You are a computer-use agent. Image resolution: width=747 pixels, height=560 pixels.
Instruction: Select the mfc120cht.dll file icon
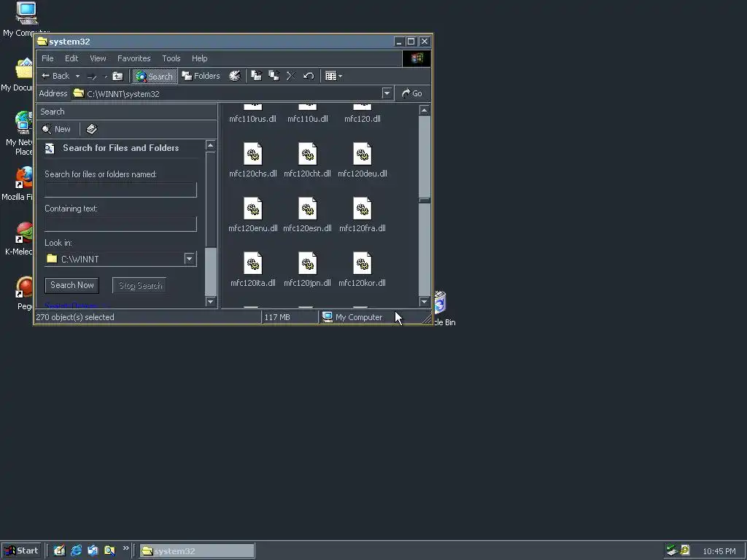tap(307, 154)
